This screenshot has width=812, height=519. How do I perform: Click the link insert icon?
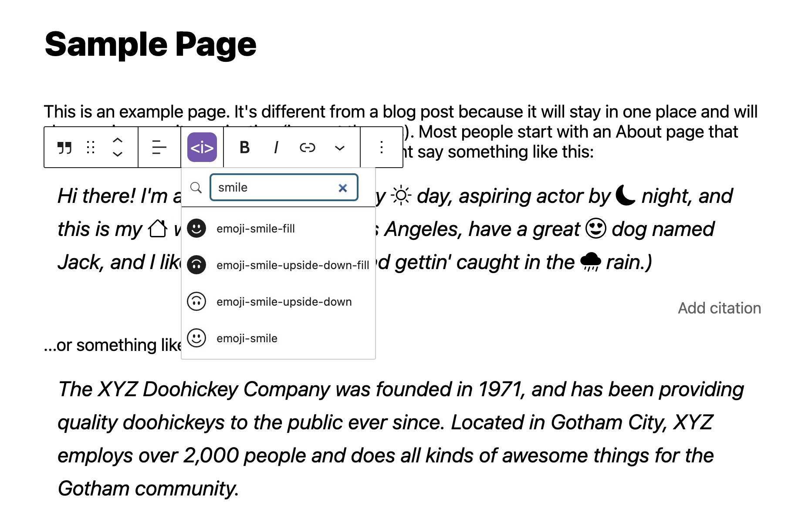pyautogui.click(x=308, y=148)
